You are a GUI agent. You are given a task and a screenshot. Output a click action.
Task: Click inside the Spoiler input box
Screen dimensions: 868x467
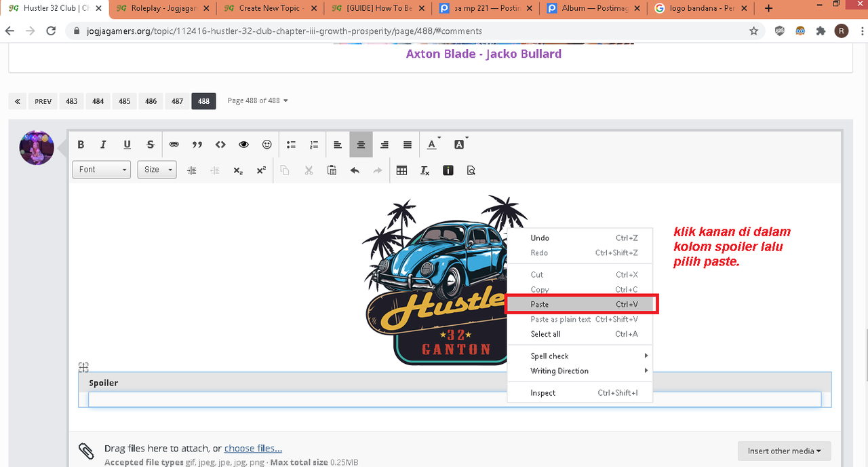coord(454,399)
